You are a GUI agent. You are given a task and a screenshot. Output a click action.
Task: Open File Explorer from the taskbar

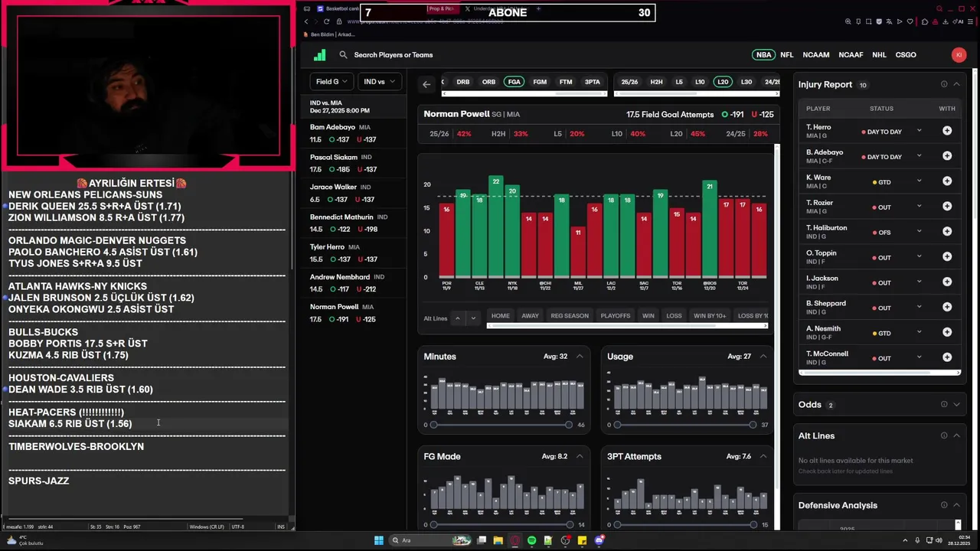pos(498,540)
